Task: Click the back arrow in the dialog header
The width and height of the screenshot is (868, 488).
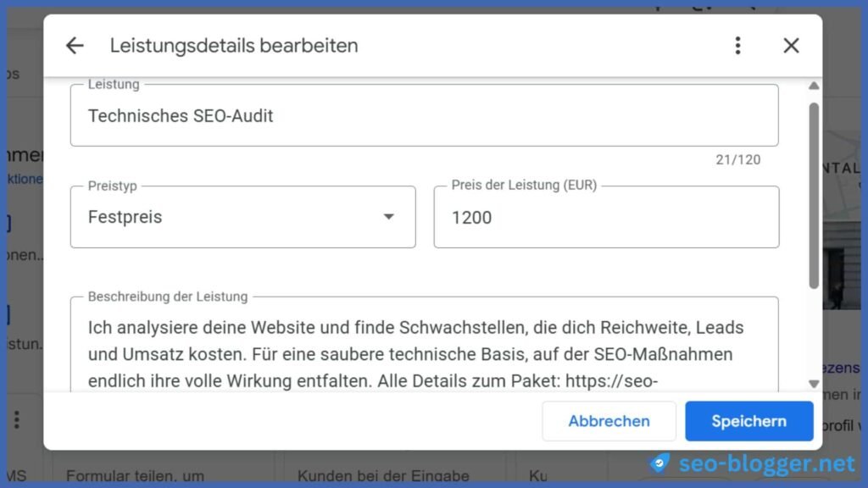Action: [75, 46]
